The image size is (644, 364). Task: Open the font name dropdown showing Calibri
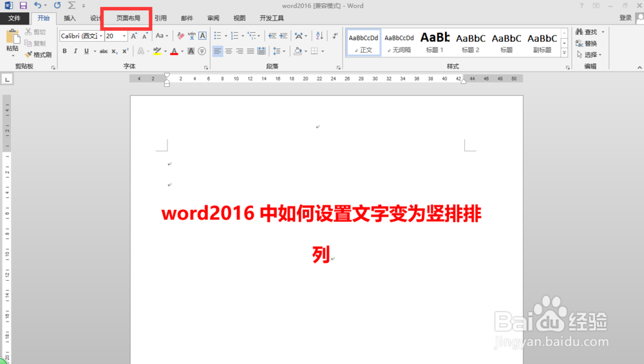click(100, 36)
